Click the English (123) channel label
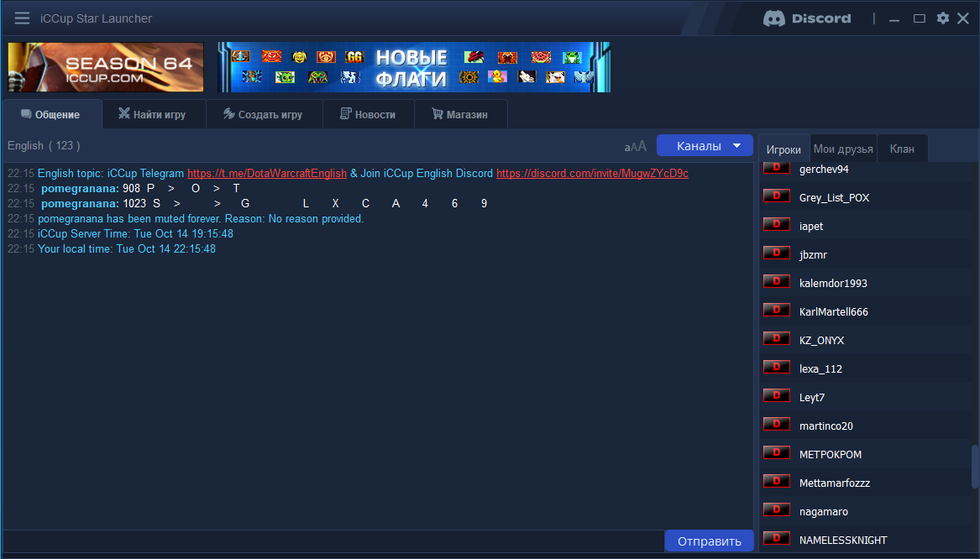The width and height of the screenshot is (980, 559). [44, 145]
